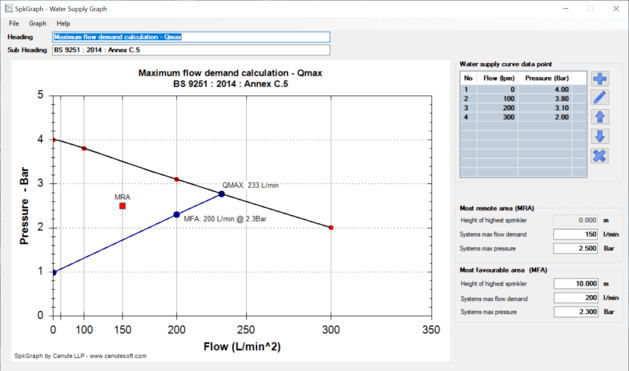The width and height of the screenshot is (629, 371).
Task: Open the Help menu
Action: tap(63, 23)
